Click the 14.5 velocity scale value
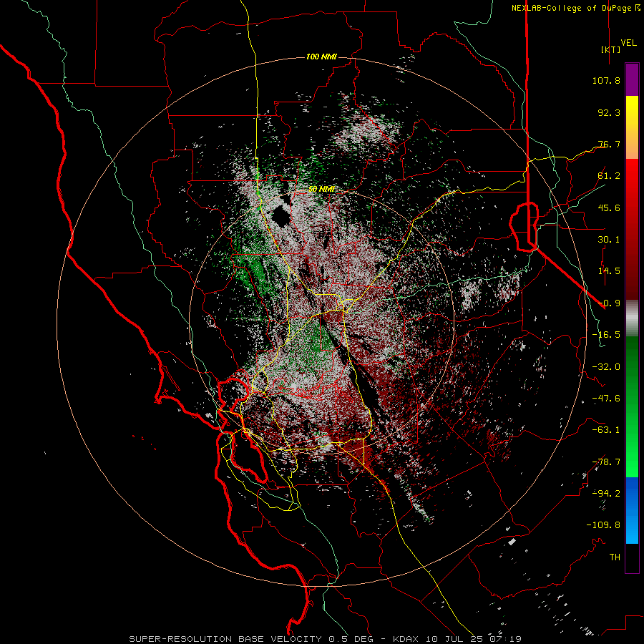 [x=609, y=271]
